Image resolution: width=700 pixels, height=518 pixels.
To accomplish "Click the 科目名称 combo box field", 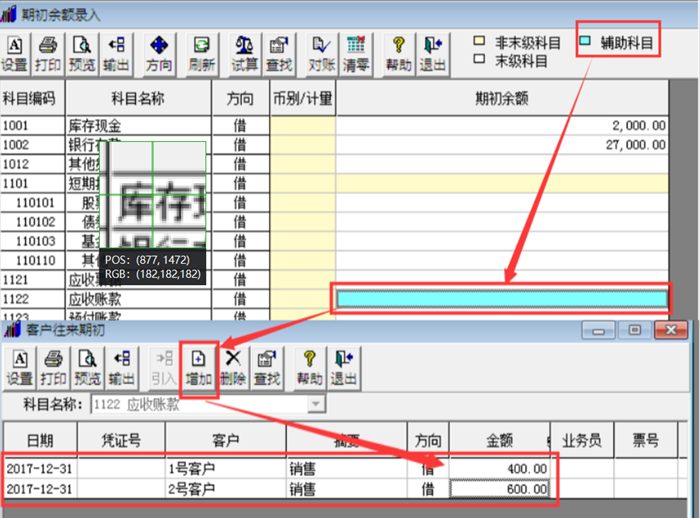I will 208,404.
